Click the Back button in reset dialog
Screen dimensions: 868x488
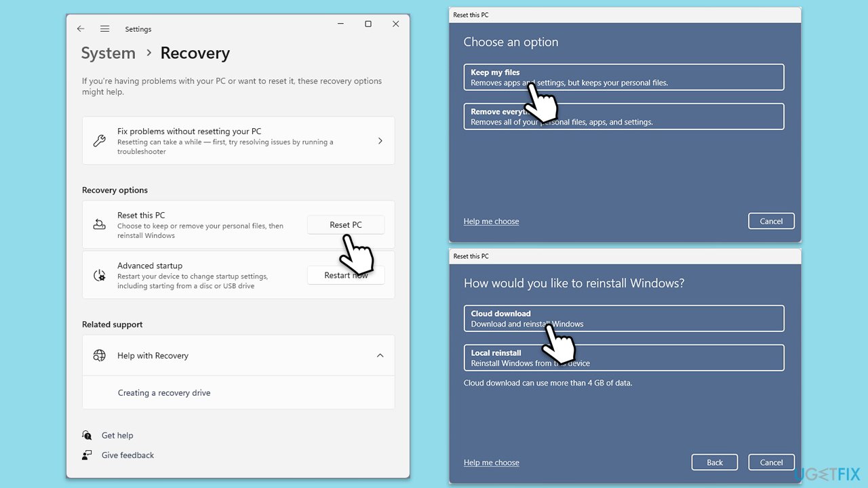pos(715,462)
